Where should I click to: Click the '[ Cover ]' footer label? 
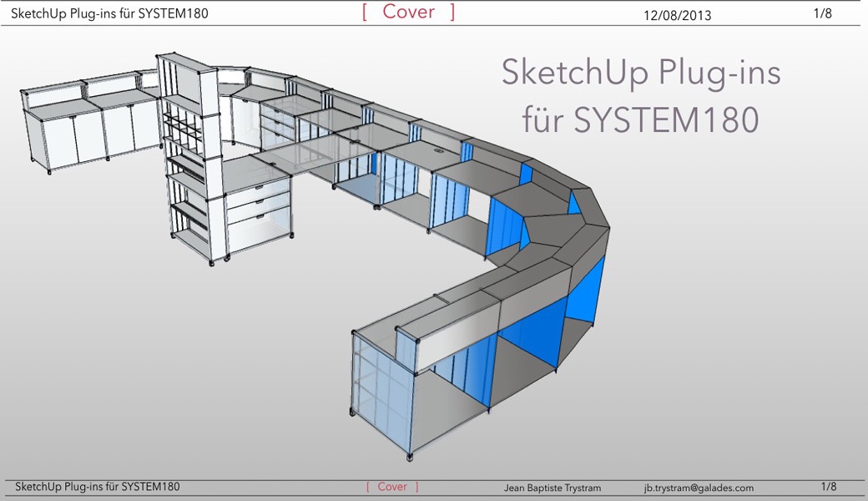tap(392, 487)
